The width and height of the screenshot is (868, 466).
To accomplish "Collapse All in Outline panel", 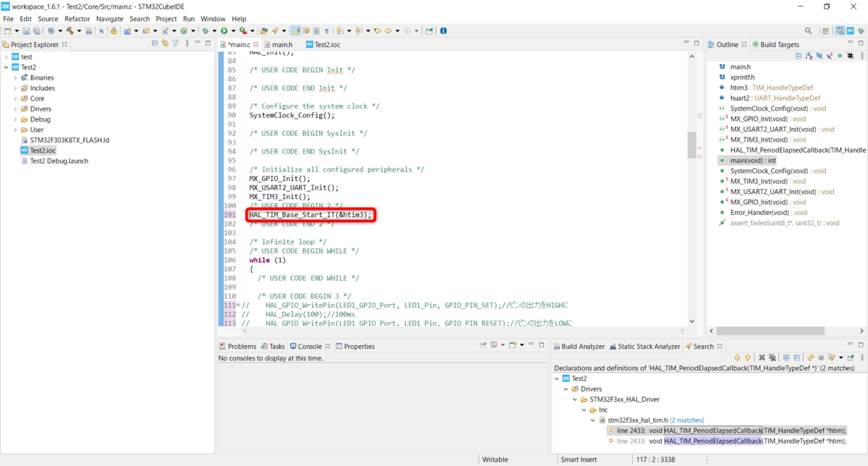I will point(799,55).
